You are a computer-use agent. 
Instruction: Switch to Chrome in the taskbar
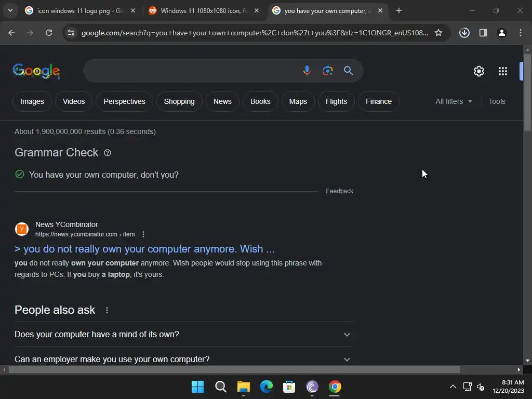pyautogui.click(x=335, y=387)
